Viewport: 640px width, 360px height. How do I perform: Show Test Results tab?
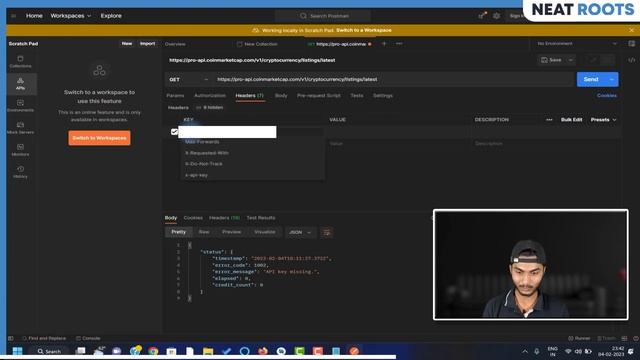click(261, 218)
